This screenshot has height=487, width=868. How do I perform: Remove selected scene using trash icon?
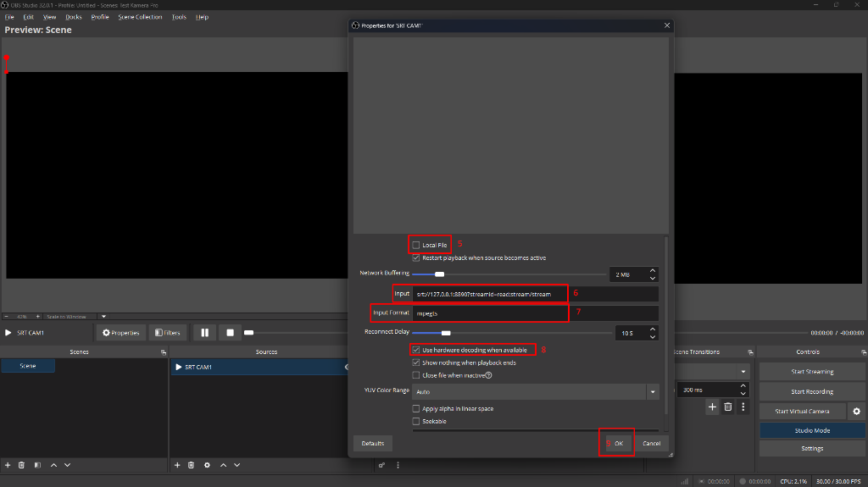point(21,466)
